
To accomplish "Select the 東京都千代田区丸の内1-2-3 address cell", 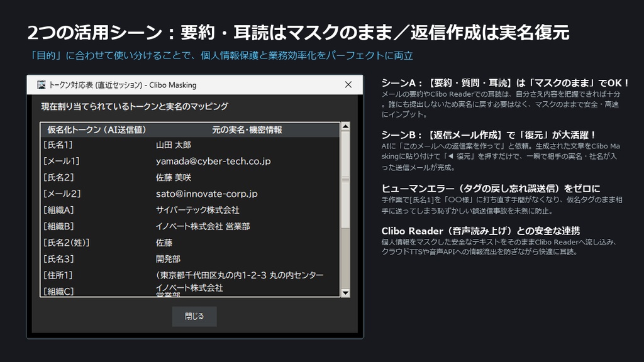I will pyautogui.click(x=240, y=275).
